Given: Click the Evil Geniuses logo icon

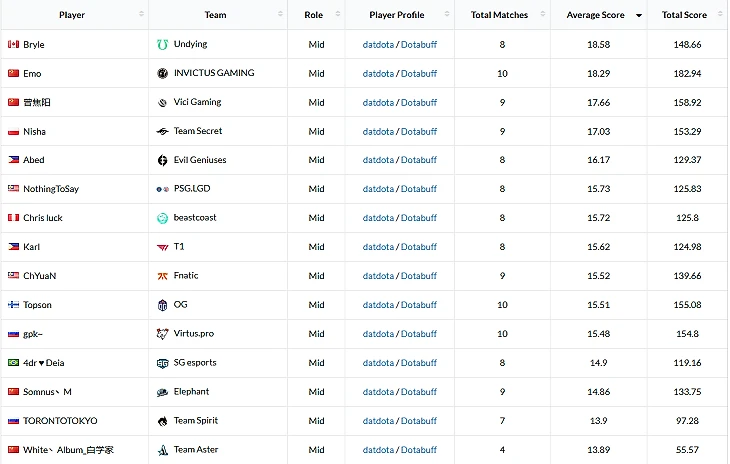Looking at the screenshot, I should (163, 161).
